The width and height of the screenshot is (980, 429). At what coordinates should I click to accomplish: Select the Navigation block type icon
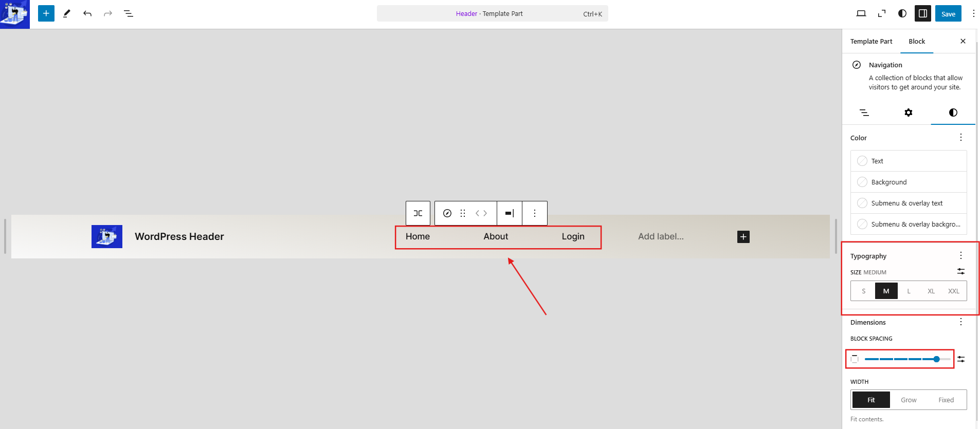447,213
